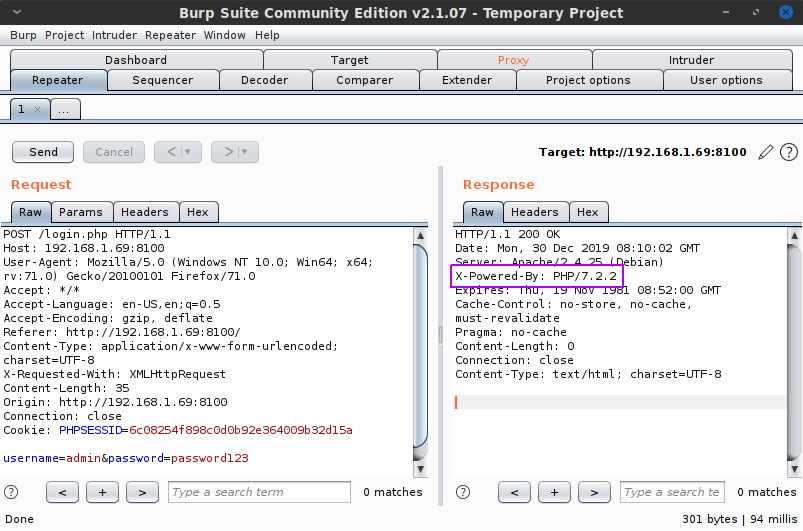Click the request panel vertical scrollbar
This screenshot has height=531, width=803.
pos(421,340)
